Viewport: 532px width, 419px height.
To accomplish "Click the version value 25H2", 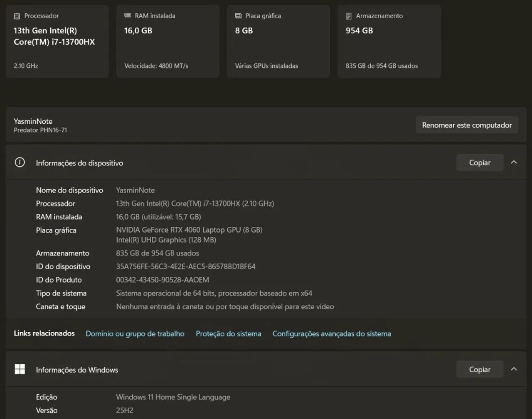I will (125, 410).
